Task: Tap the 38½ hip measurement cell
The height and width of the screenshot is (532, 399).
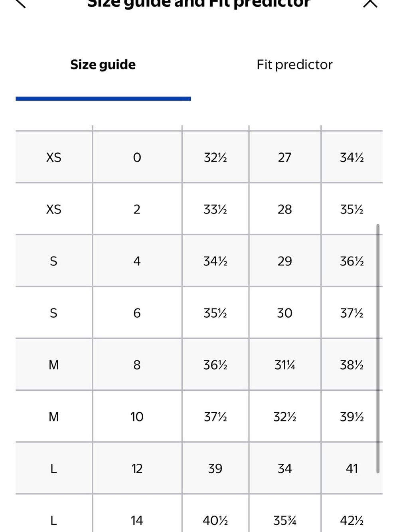Action: point(352,365)
